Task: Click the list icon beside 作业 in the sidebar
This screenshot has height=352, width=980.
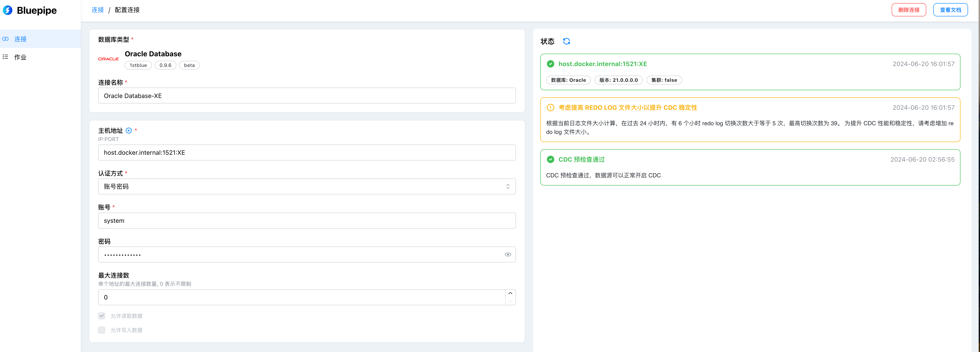Action: tap(5, 57)
